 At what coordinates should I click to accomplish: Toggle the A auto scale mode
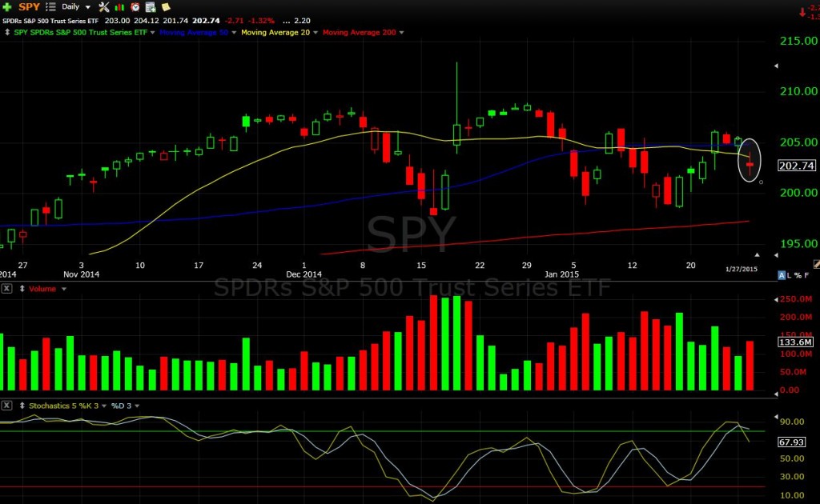click(x=782, y=275)
